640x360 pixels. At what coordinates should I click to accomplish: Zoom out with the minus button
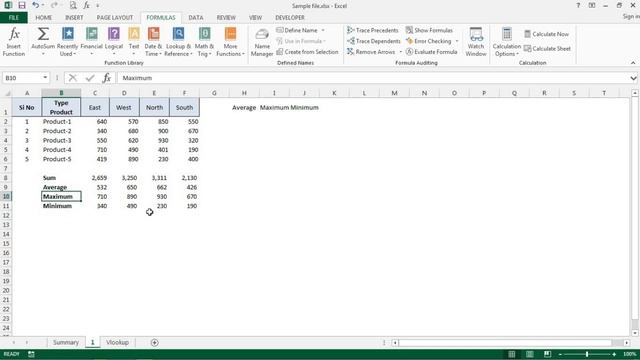560,354
